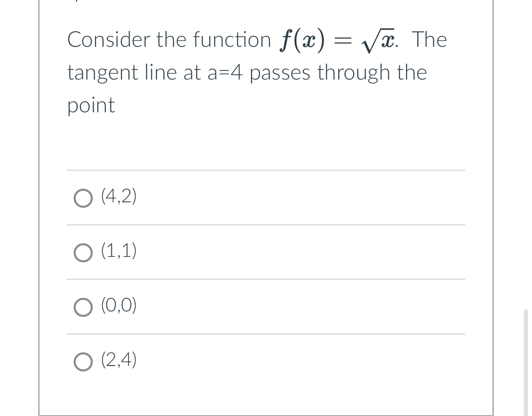Viewport: 532px width, 416px height.
Task: Click the gray margin left of the card
Action: [18, 205]
